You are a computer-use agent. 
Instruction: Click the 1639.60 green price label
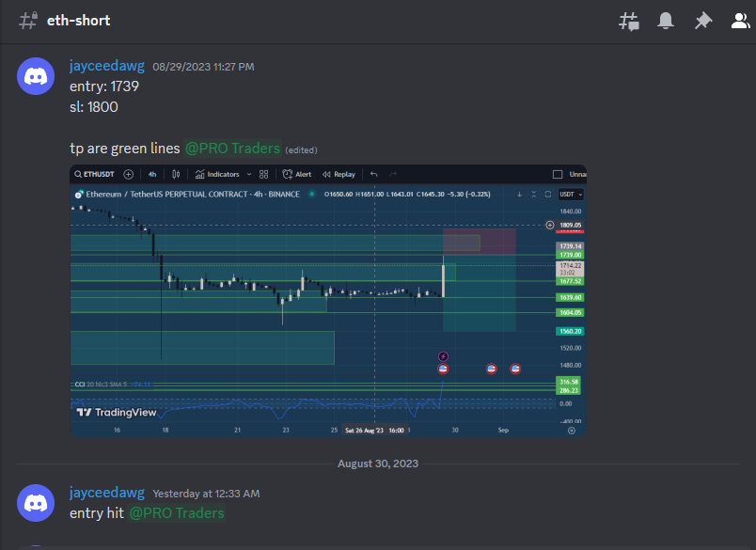(571, 297)
